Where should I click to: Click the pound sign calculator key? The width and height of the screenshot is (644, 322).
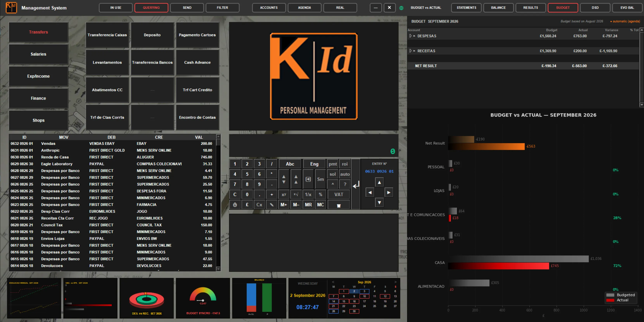point(247,205)
